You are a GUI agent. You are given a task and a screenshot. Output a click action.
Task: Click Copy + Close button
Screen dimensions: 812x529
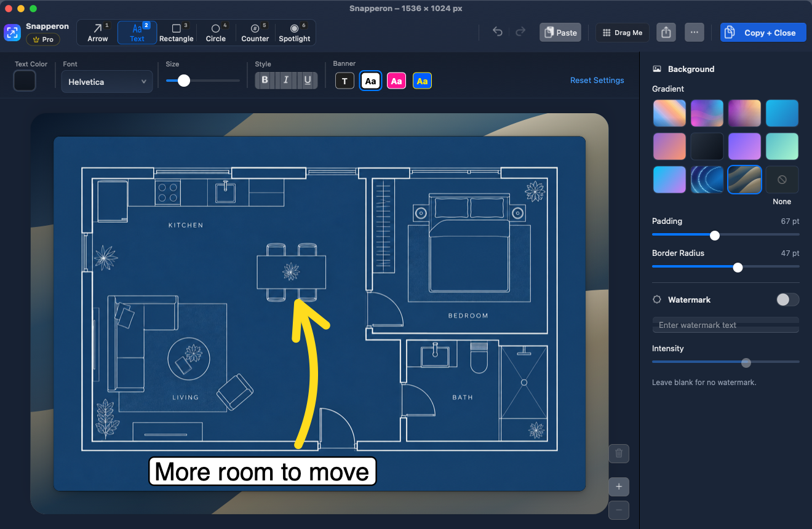pyautogui.click(x=763, y=33)
